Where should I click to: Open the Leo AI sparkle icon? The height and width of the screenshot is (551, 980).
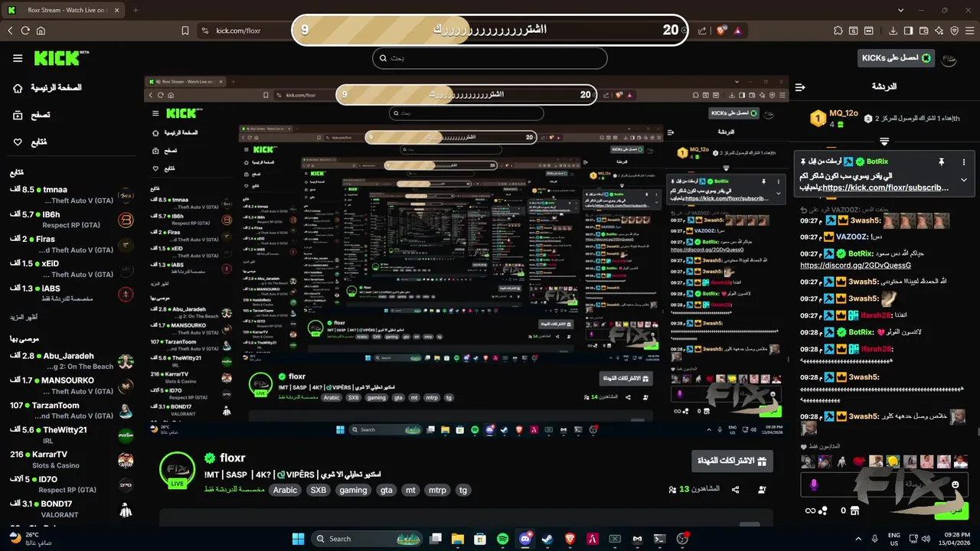(x=939, y=31)
